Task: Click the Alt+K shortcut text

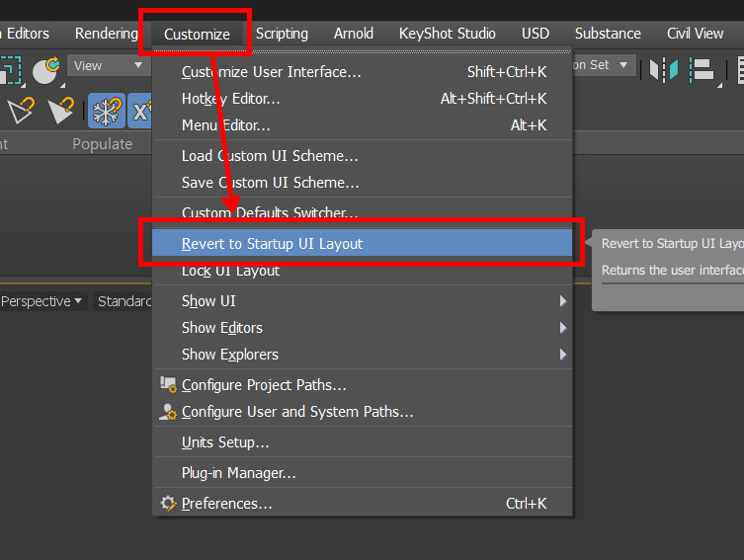Action: tap(529, 125)
